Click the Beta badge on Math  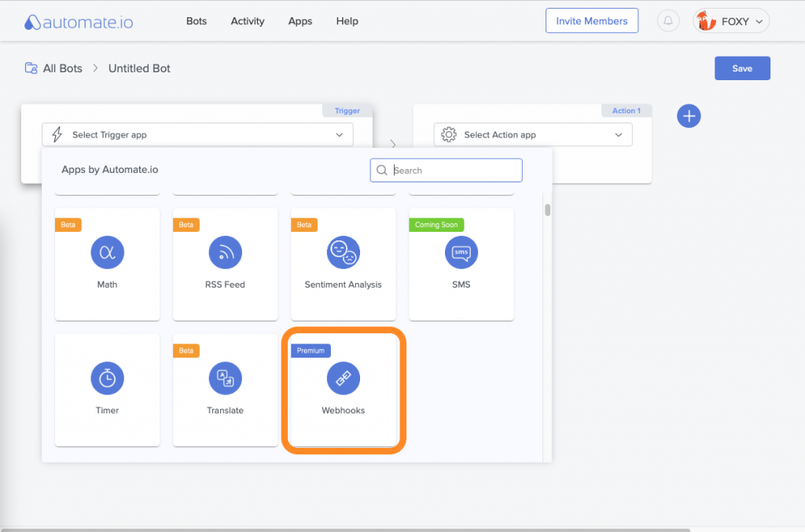pos(68,225)
